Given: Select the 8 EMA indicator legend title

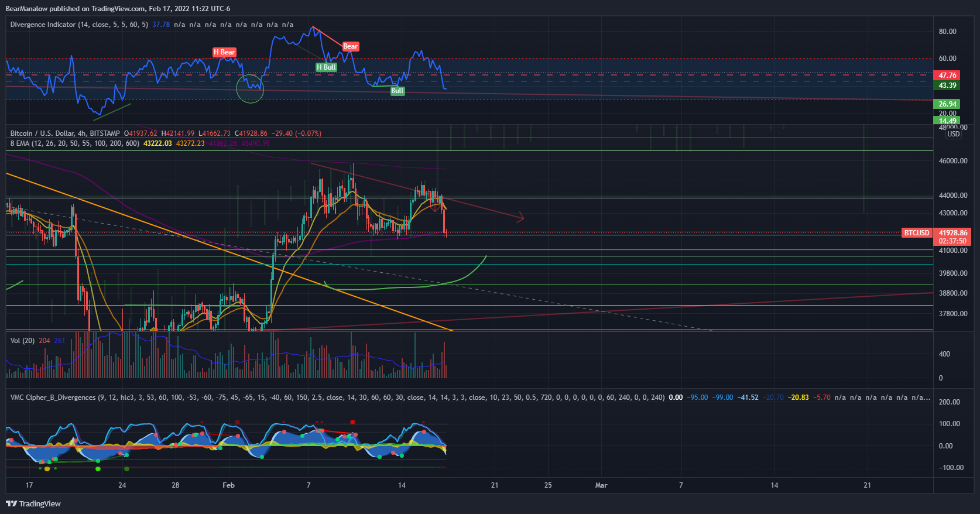Looking at the screenshot, I should (75, 143).
